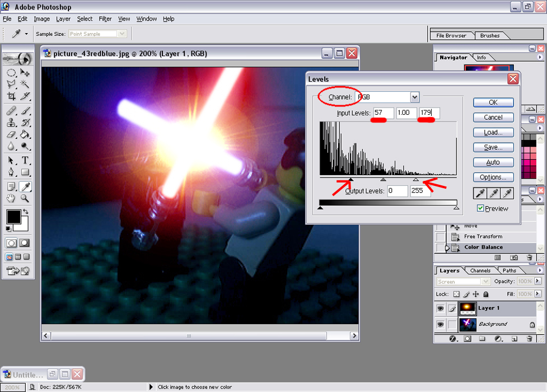The height and width of the screenshot is (392, 547).
Task: Uncheck the Preview checkbox in Levels
Action: (x=480, y=208)
